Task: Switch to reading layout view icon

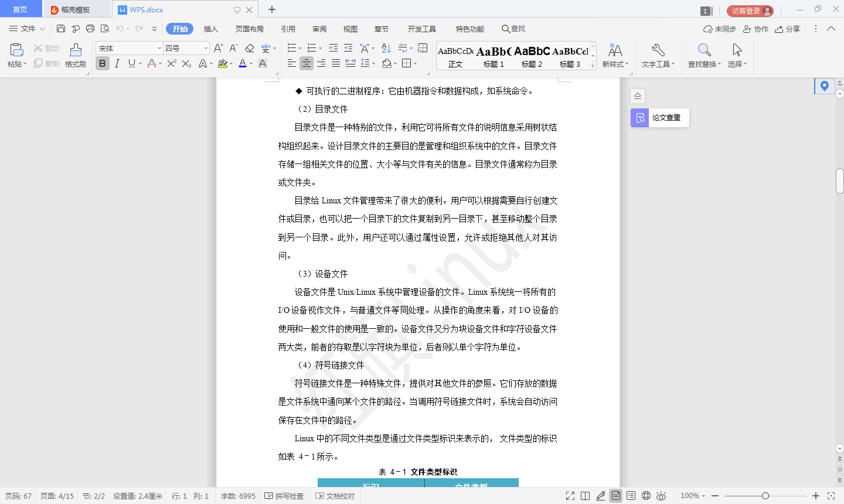Action: [x=585, y=496]
